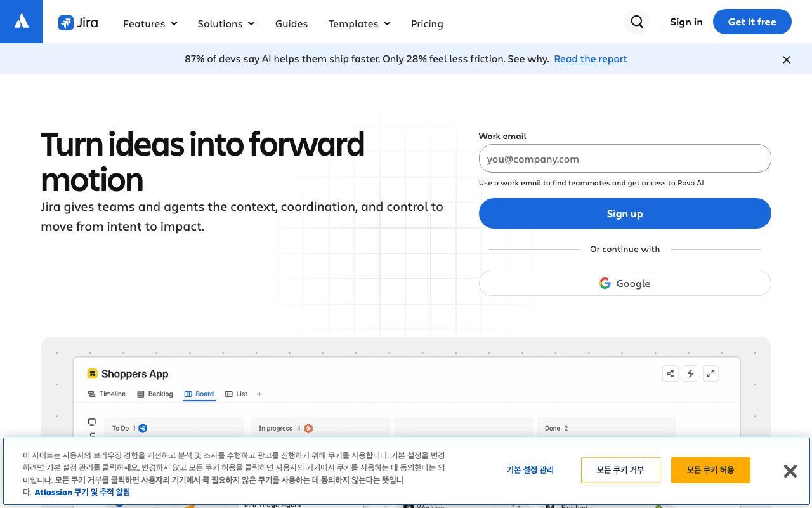Click the share icon in Shoppers App
Screen dimensions: 812x508
coord(670,373)
